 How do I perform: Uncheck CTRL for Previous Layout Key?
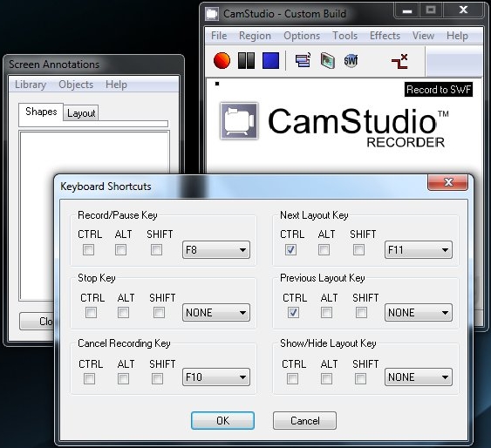point(293,312)
